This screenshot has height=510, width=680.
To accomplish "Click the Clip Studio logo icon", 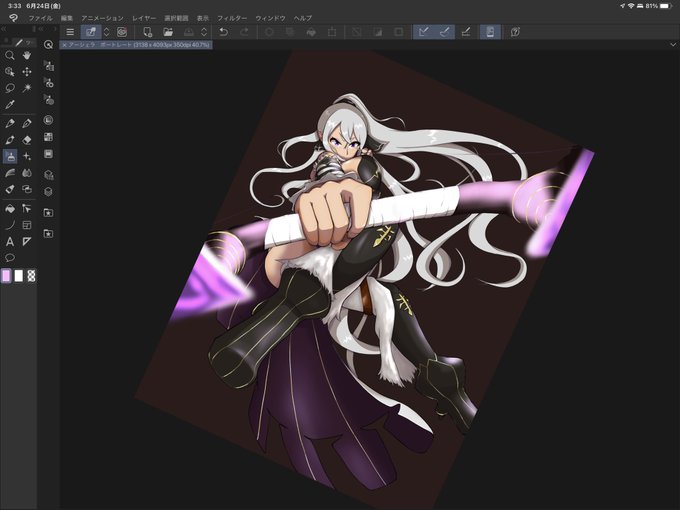I will coord(13,18).
